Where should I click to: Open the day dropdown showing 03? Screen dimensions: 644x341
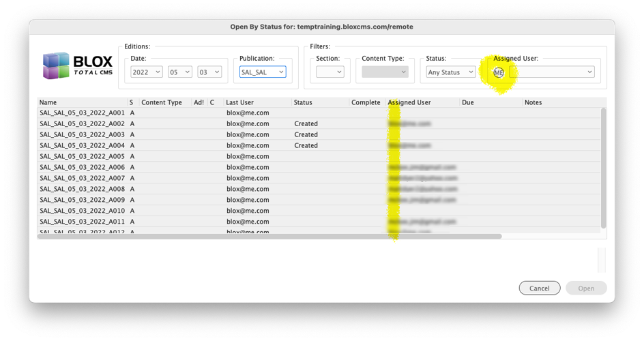(x=209, y=72)
